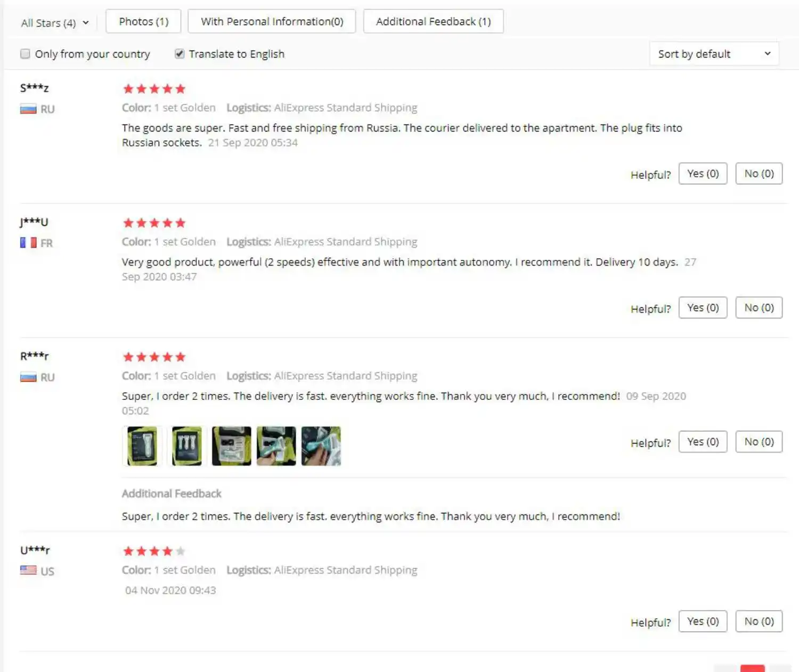Vote Yes on U***r's review
The width and height of the screenshot is (799, 672).
tap(703, 621)
